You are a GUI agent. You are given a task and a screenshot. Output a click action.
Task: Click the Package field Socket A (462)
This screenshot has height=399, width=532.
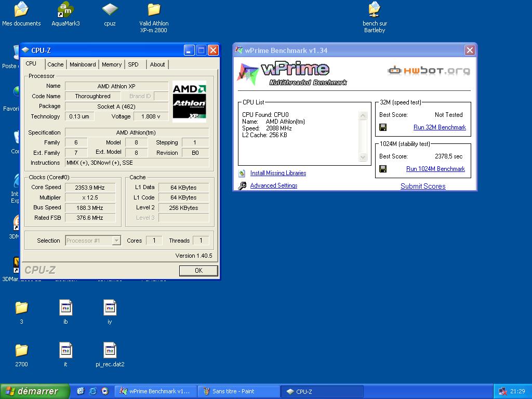[x=116, y=107]
